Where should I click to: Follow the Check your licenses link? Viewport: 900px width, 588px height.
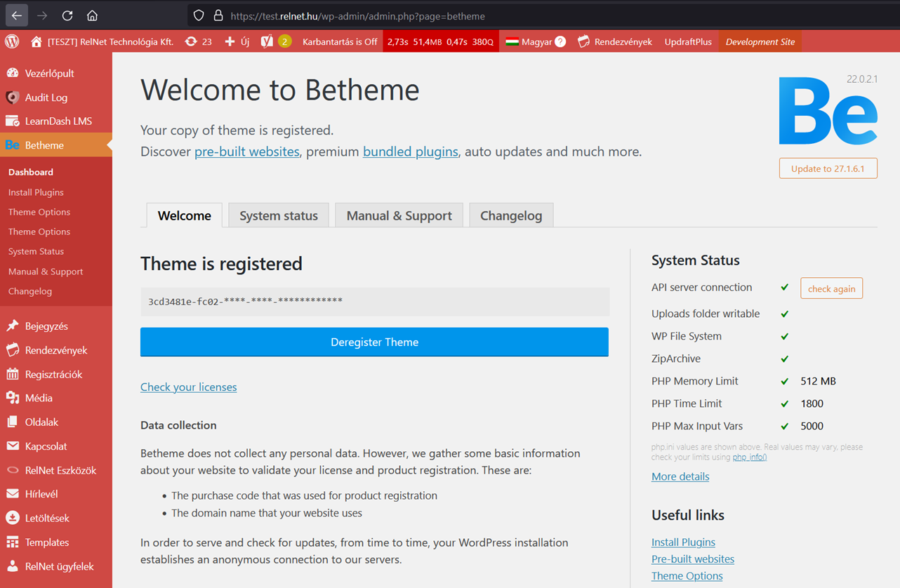[189, 387]
